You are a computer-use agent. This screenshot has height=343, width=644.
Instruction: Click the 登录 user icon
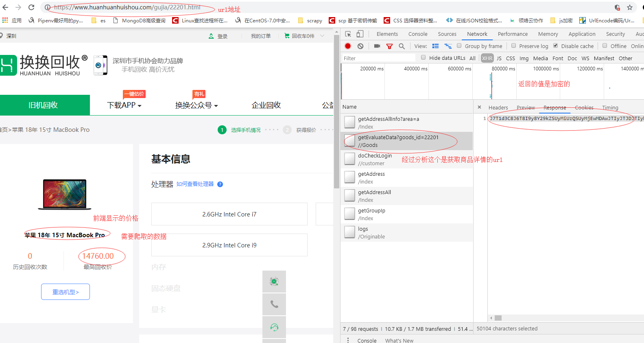211,36
